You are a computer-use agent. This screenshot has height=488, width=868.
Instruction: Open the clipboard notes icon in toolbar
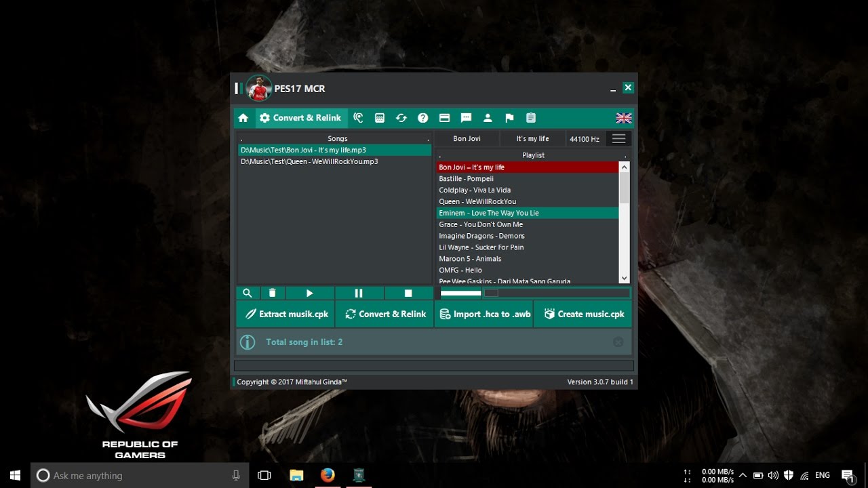click(531, 118)
